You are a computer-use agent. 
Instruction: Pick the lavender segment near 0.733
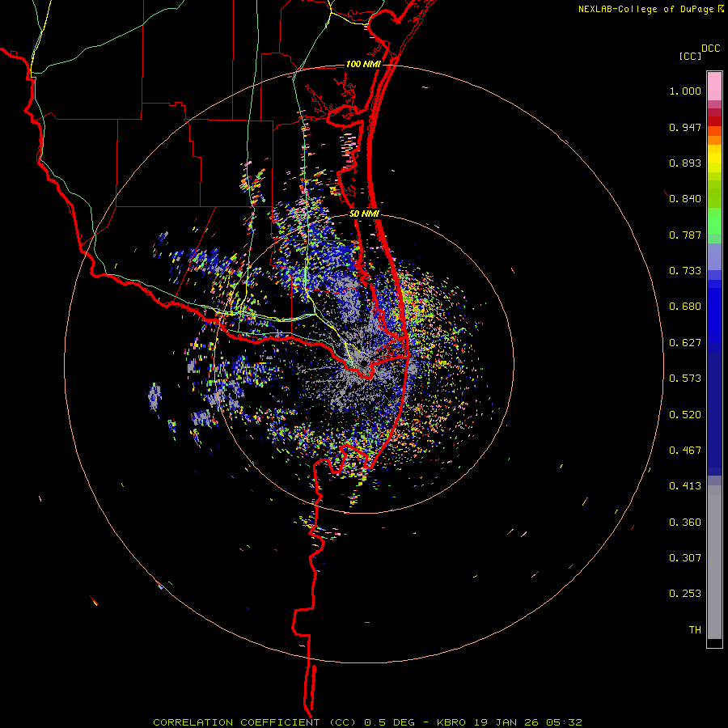[714, 256]
